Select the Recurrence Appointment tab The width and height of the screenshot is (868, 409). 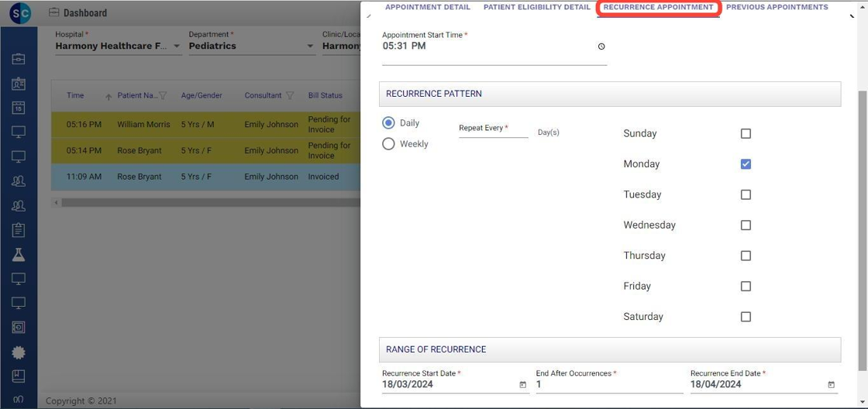click(658, 7)
